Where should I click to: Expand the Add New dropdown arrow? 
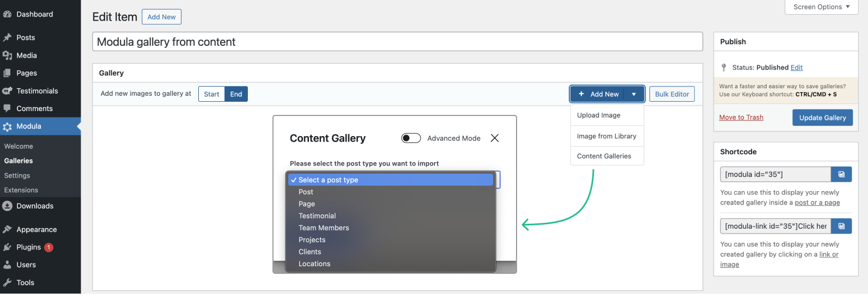coord(634,94)
